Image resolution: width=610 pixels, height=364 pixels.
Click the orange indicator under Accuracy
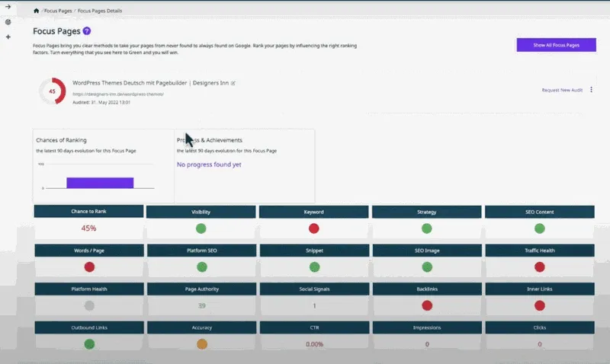(x=202, y=344)
